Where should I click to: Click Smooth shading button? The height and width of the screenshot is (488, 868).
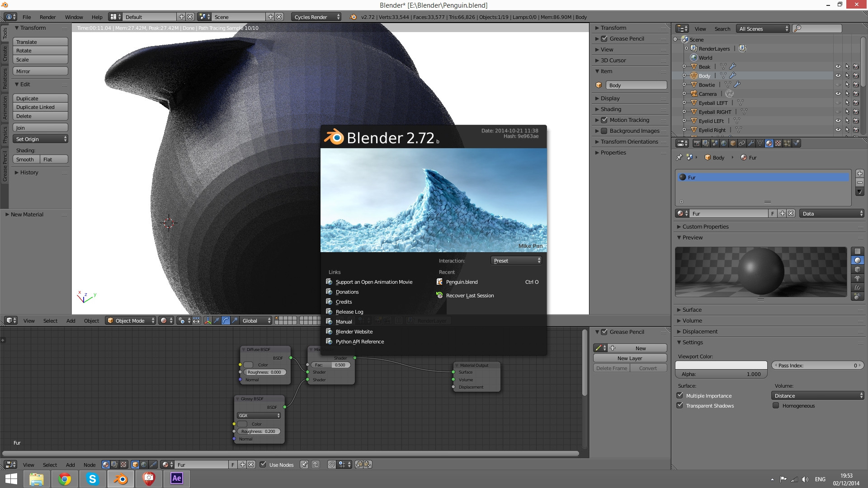click(27, 159)
